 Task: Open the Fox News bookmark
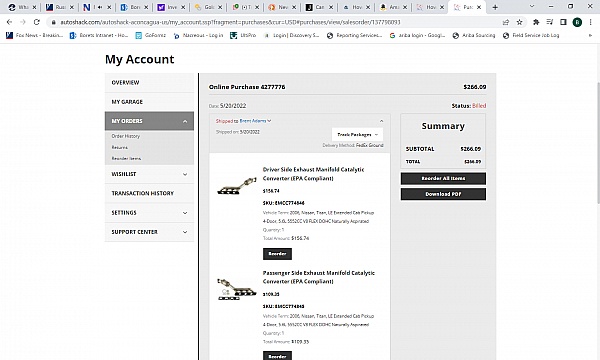35,35
